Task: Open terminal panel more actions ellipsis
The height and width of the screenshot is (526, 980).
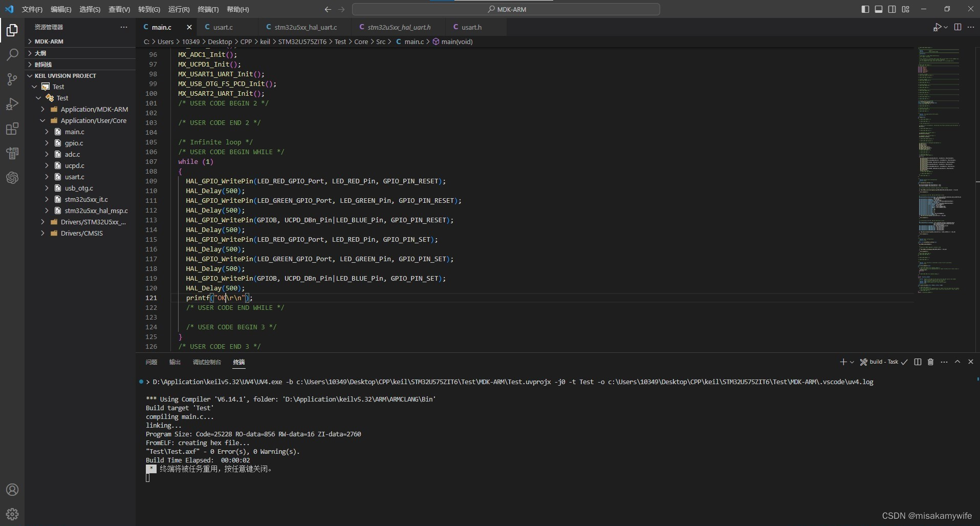Action: 944,362
